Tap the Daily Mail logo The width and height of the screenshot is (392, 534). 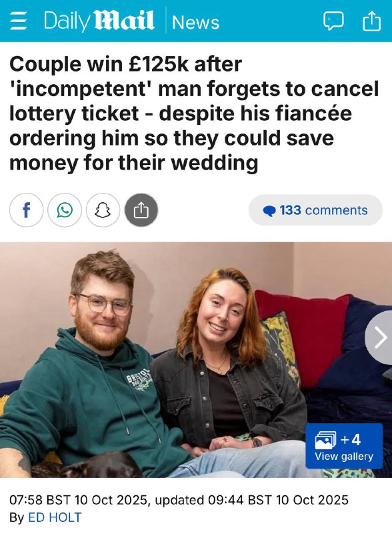point(99,21)
